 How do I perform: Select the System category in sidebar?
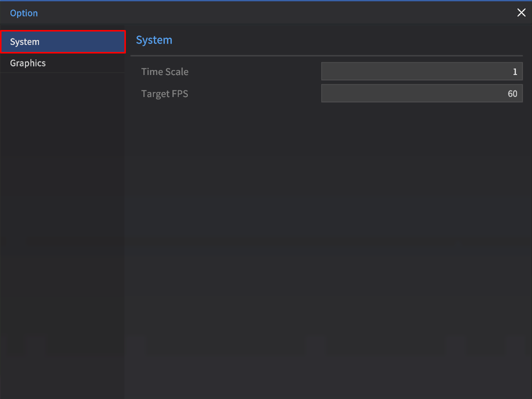click(x=25, y=42)
